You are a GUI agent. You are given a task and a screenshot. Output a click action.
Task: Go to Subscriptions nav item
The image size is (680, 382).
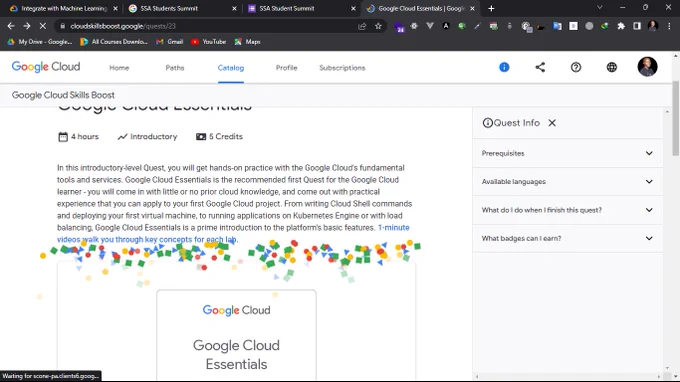point(342,68)
